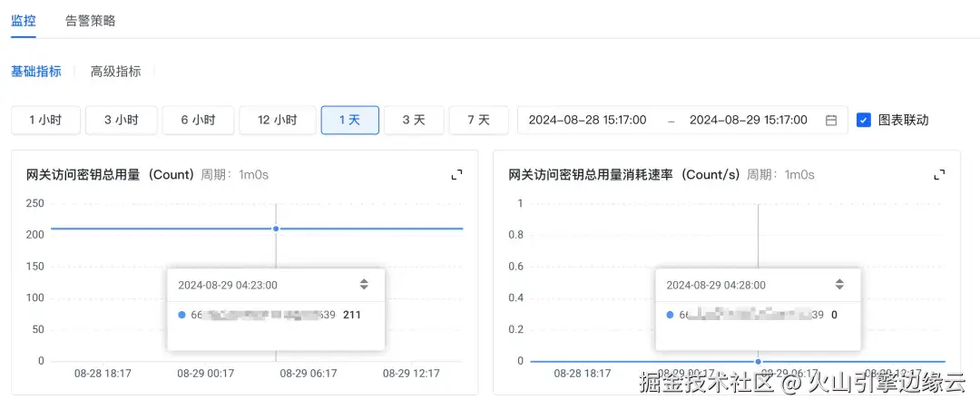Select the 高级指标 sub-tab
Screen dimensions: 980x409
pyautogui.click(x=115, y=71)
